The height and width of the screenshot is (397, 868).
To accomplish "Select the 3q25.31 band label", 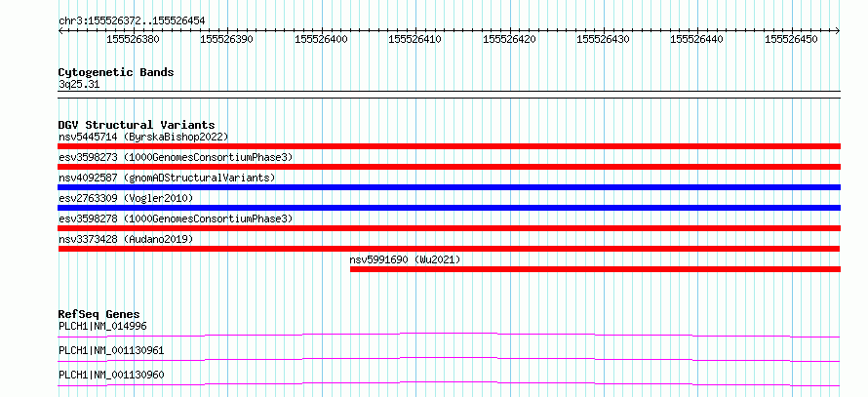I will (x=79, y=85).
